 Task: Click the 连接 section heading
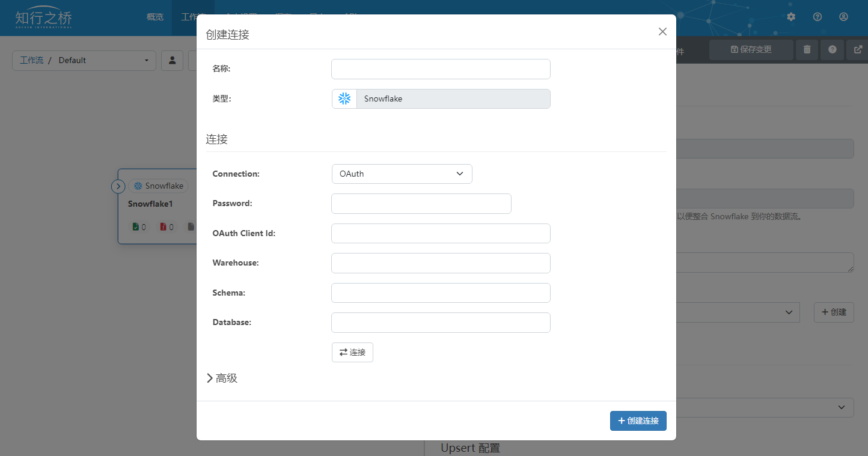coord(217,139)
